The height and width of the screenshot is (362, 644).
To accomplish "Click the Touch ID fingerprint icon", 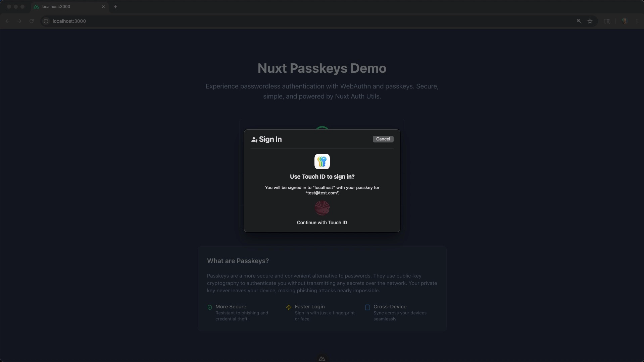I will pos(322,208).
